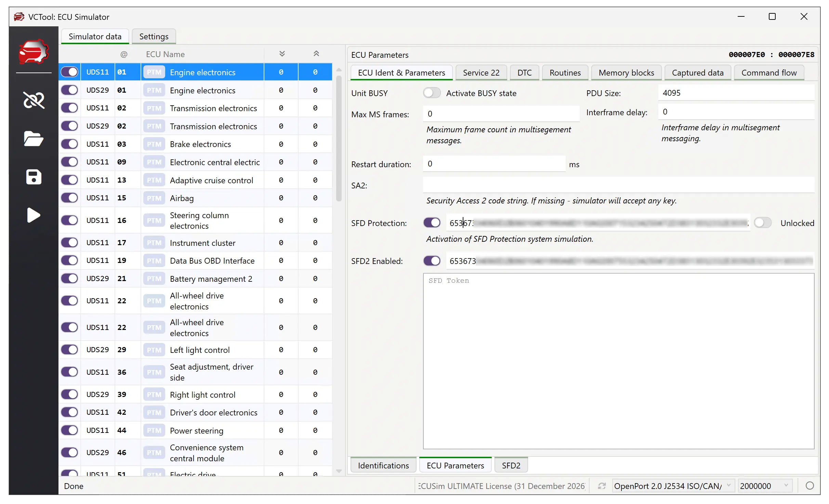Screen dimensions: 829x504
Task: Switch to the Settings tab
Action: click(x=154, y=37)
